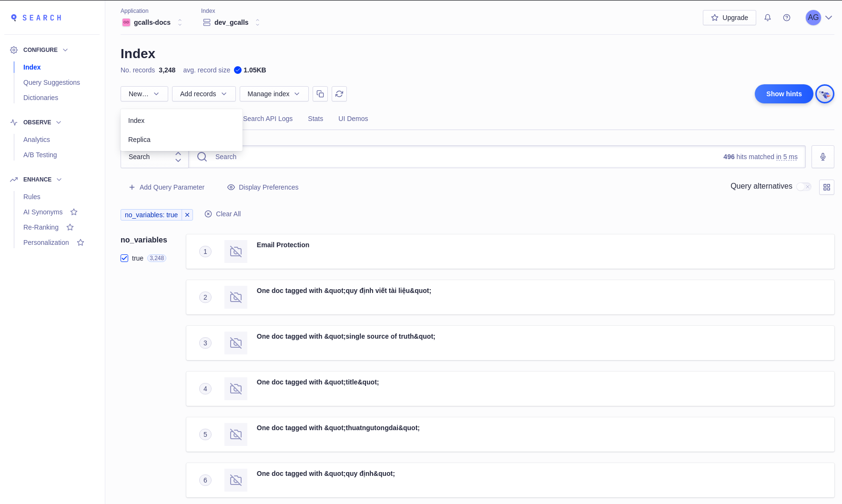The width and height of the screenshot is (842, 504).
Task: Click the duplicate index icon
Action: (320, 94)
